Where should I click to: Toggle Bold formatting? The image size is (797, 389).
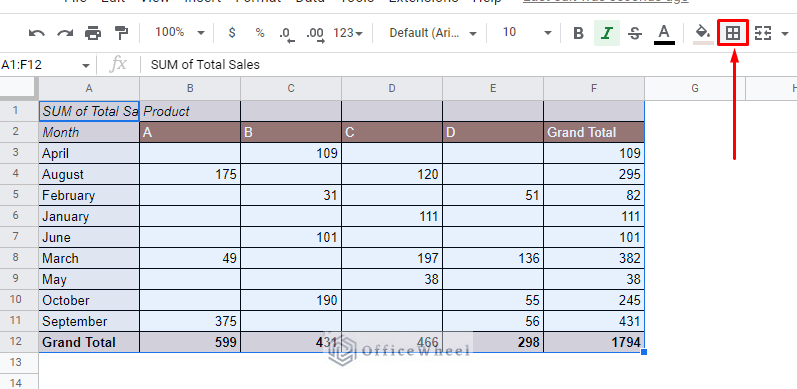coord(578,34)
